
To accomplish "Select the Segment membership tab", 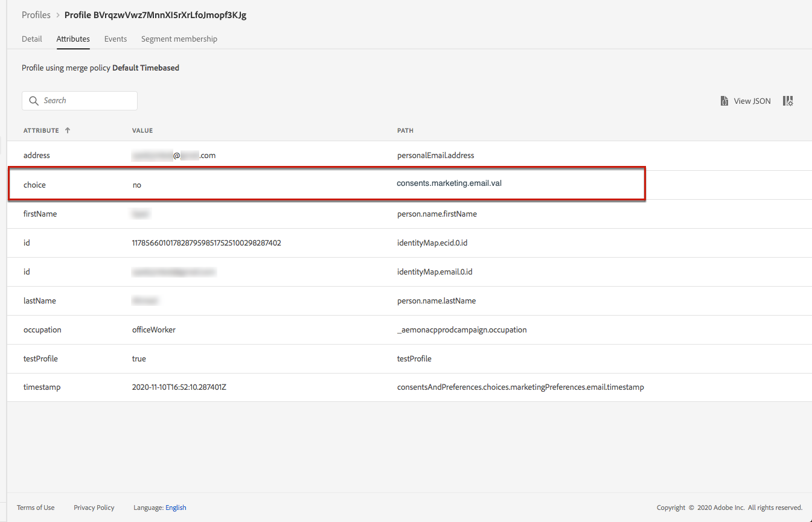I will coord(179,39).
